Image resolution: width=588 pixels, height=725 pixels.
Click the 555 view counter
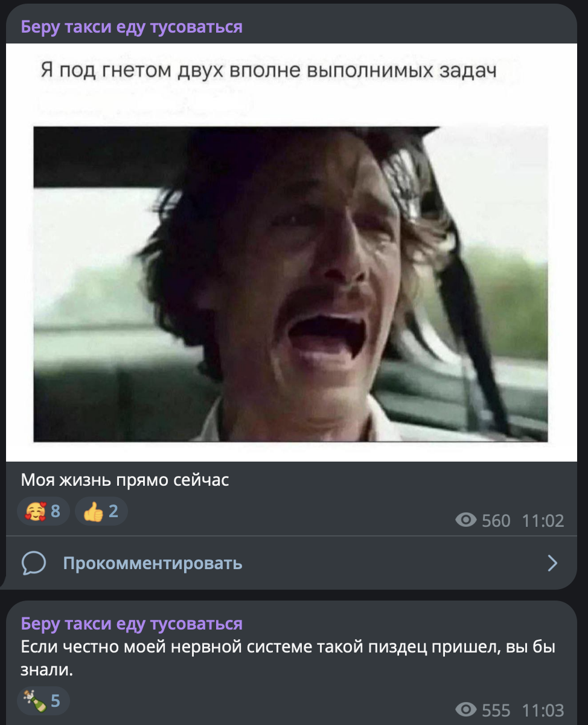pyautogui.click(x=496, y=710)
